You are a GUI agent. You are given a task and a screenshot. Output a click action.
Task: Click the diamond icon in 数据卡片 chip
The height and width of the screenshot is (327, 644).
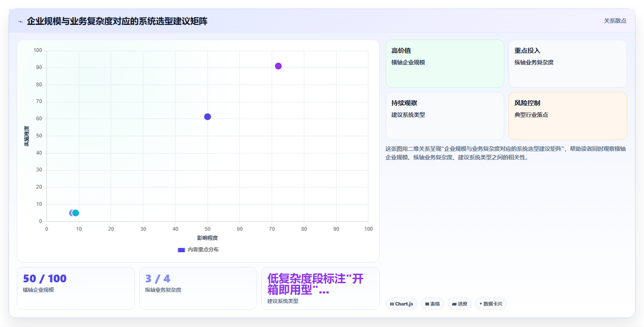click(481, 304)
